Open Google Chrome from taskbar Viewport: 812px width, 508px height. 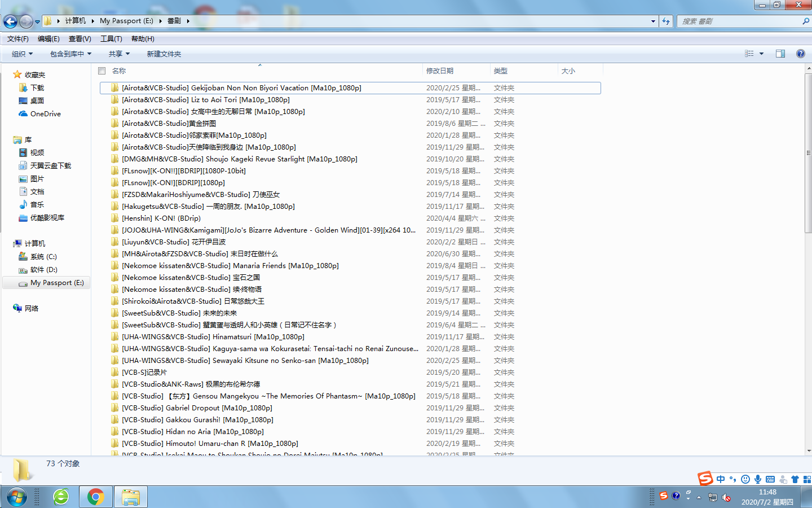[x=96, y=497]
